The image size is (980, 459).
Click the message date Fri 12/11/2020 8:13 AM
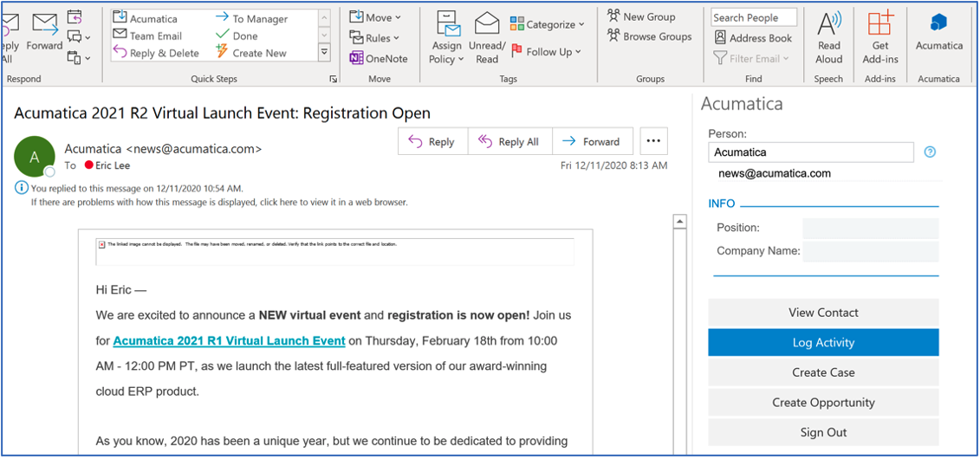pos(613,165)
